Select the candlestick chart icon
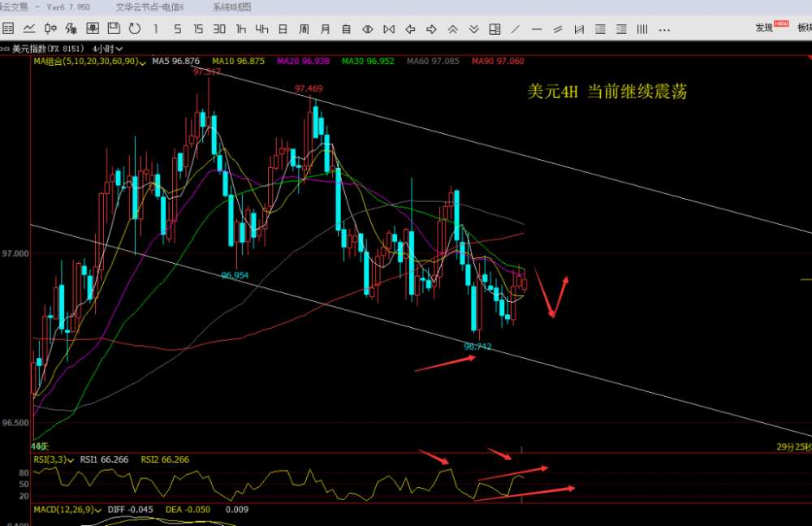This screenshot has height=526, width=812. (x=50, y=29)
